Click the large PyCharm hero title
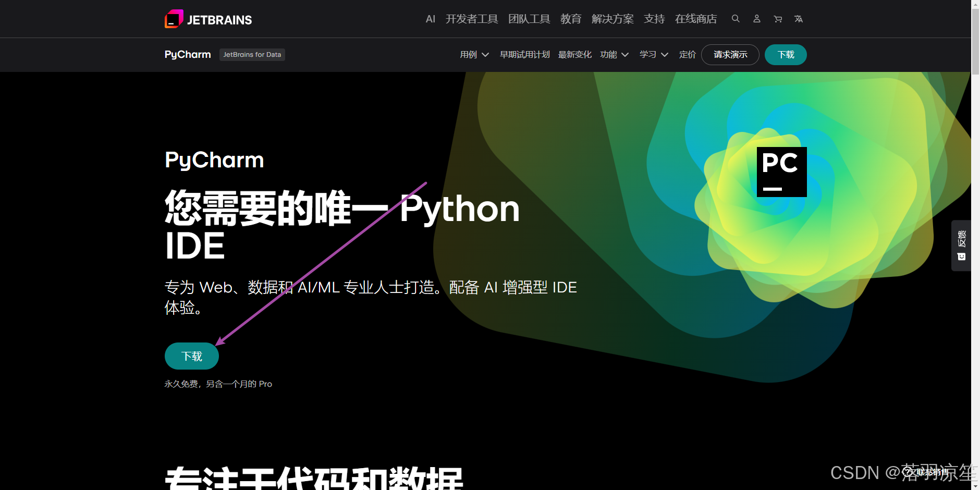 (x=214, y=160)
